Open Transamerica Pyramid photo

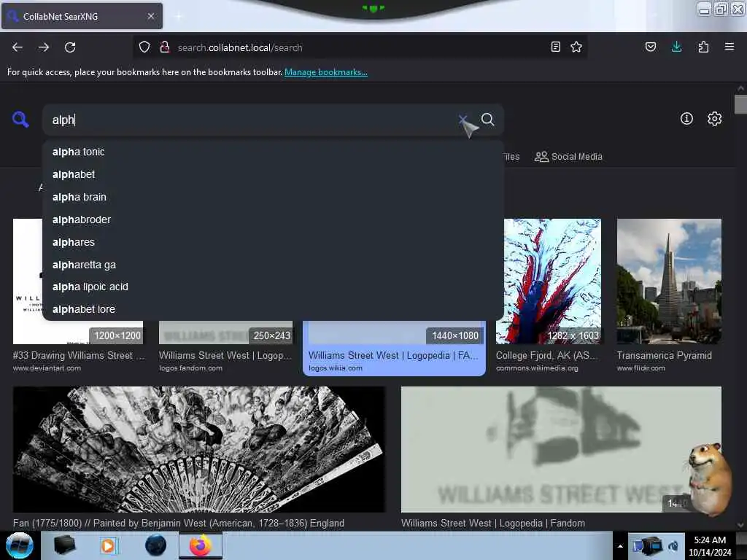[x=669, y=281]
